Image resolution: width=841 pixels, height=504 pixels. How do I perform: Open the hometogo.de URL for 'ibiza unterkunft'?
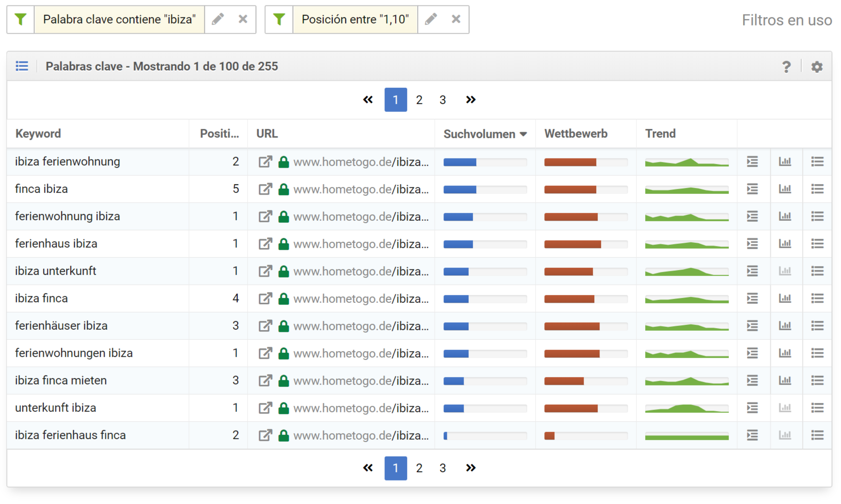point(361,271)
